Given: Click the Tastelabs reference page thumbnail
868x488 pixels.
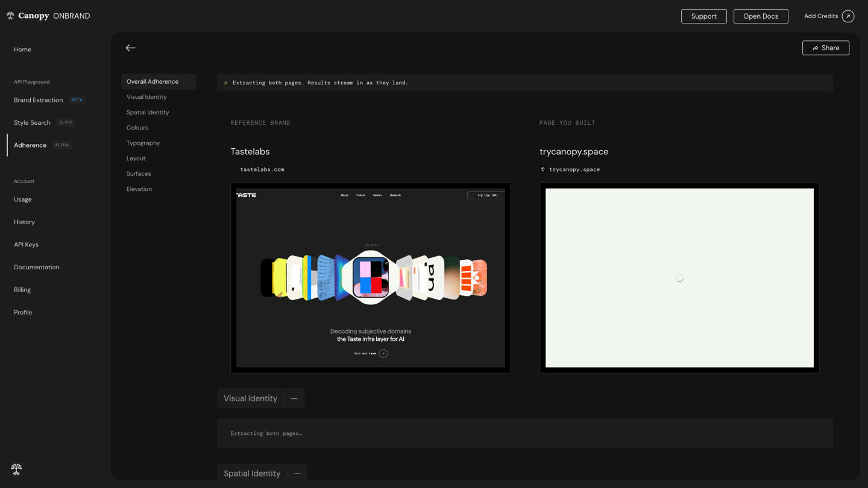Looking at the screenshot, I should pos(371,278).
